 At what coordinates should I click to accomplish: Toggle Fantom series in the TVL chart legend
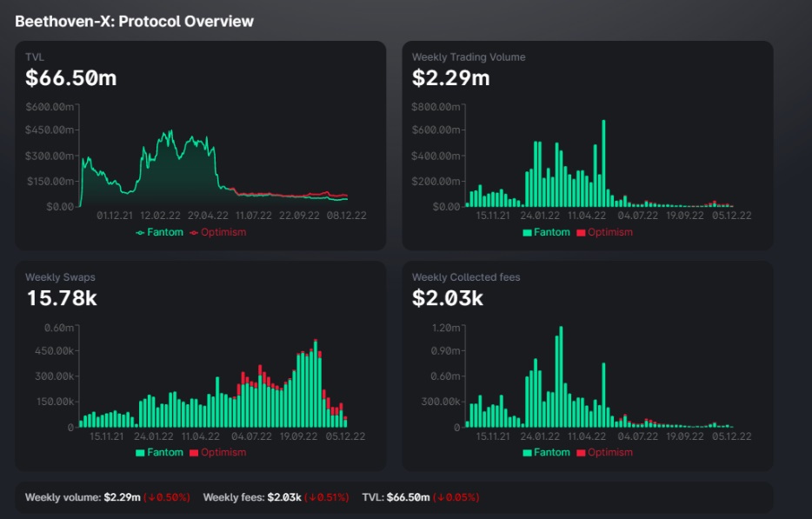pos(159,232)
